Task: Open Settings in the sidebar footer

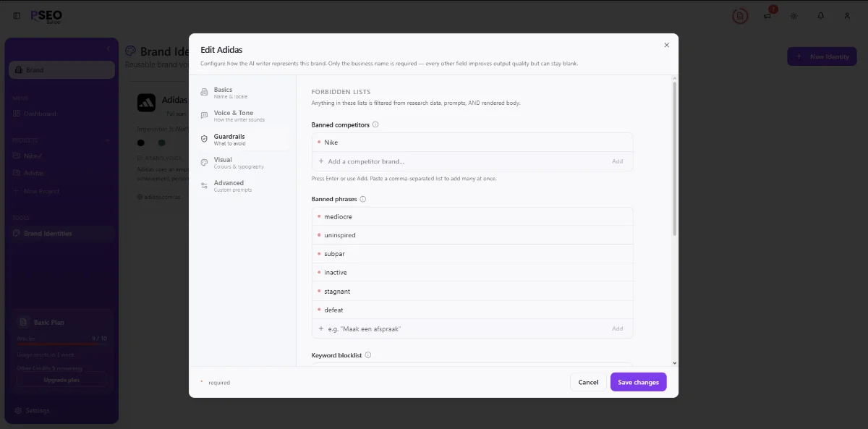Action: pyautogui.click(x=61, y=410)
